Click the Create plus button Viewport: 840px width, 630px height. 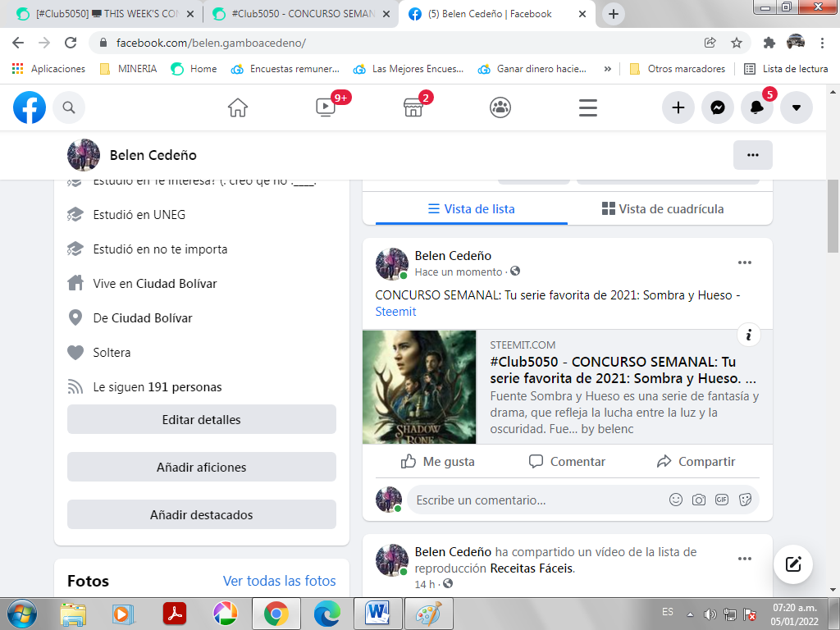(678, 107)
